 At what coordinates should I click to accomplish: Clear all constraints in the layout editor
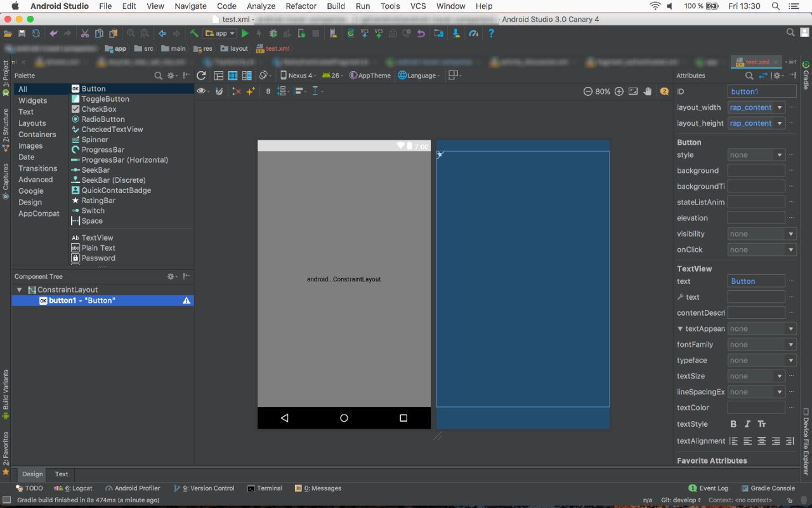point(237,91)
